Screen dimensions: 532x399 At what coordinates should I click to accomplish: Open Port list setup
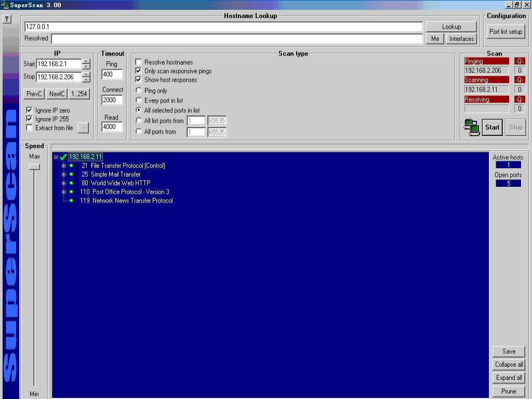(506, 32)
